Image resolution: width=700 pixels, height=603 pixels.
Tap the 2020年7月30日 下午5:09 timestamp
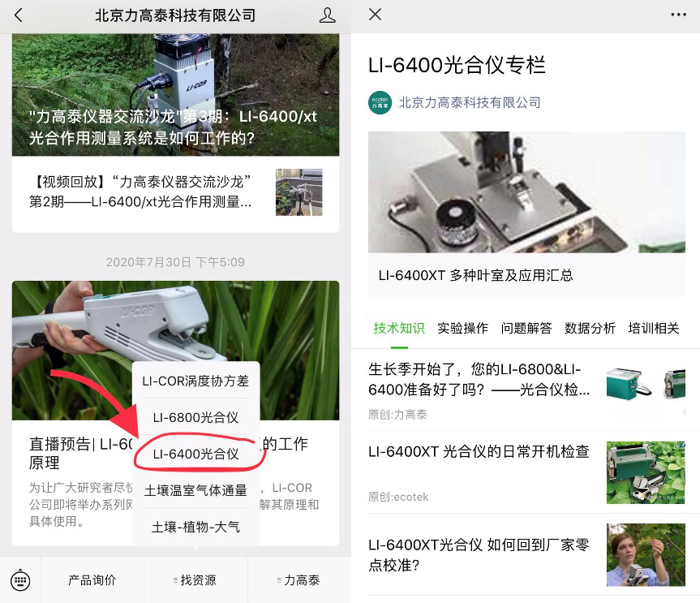click(x=175, y=262)
